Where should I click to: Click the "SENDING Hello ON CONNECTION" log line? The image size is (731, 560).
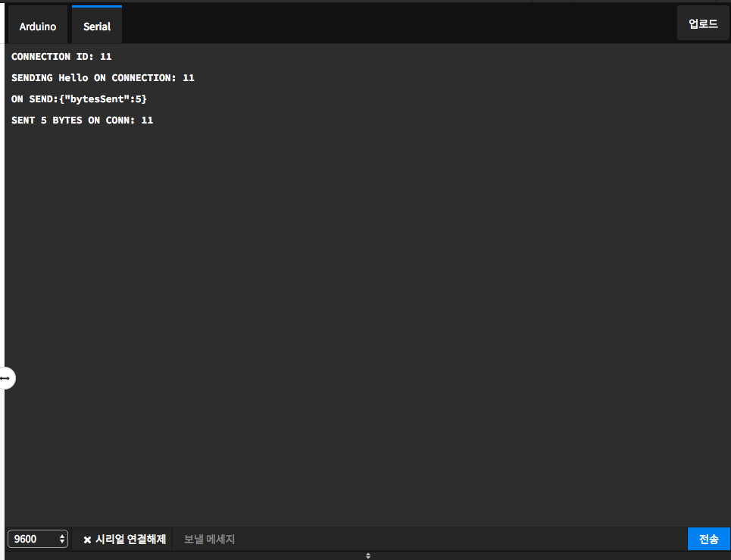[102, 78]
